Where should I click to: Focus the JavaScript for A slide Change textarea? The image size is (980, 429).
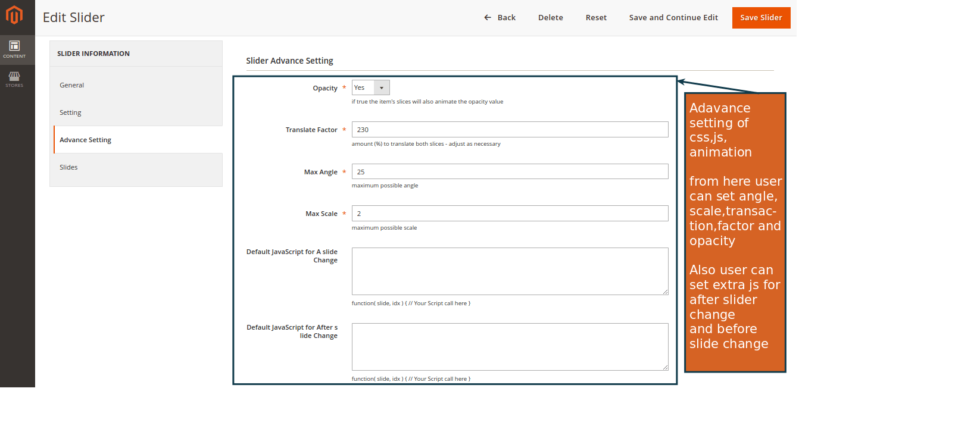click(x=510, y=271)
